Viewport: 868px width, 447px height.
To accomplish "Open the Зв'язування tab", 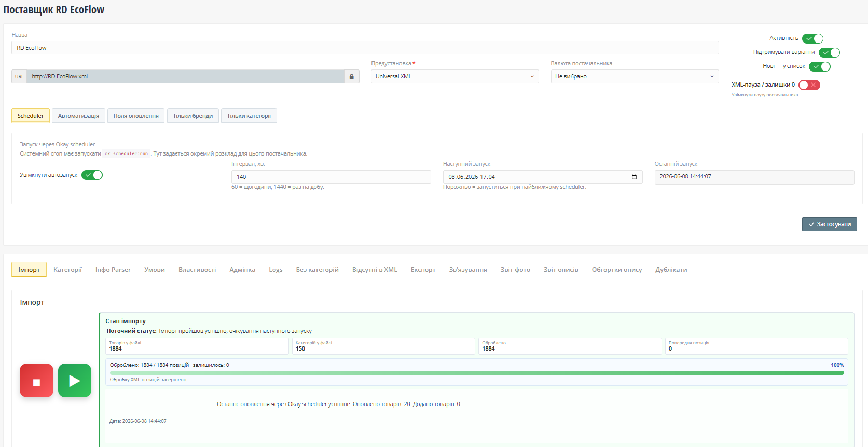I will 468,270.
